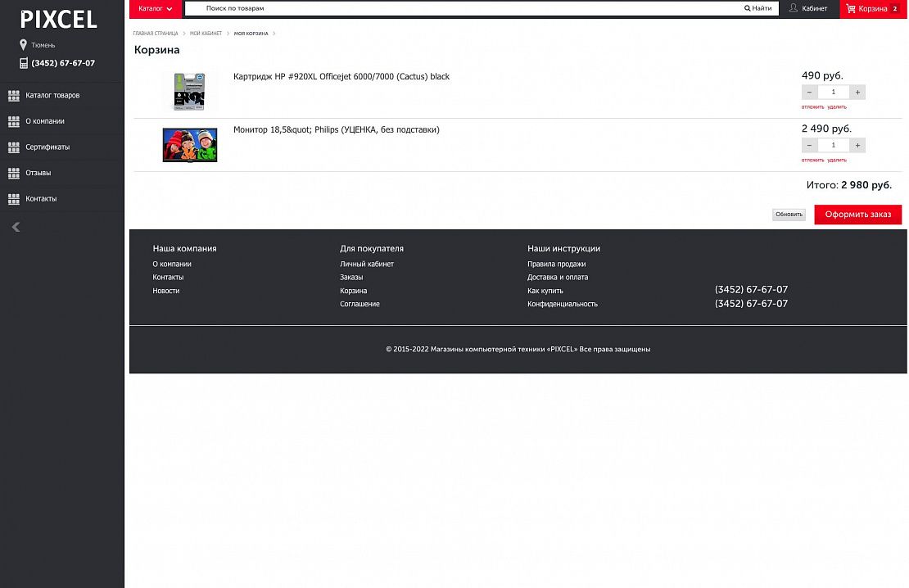Go to Мой кабинет breadcrumb

(x=206, y=34)
